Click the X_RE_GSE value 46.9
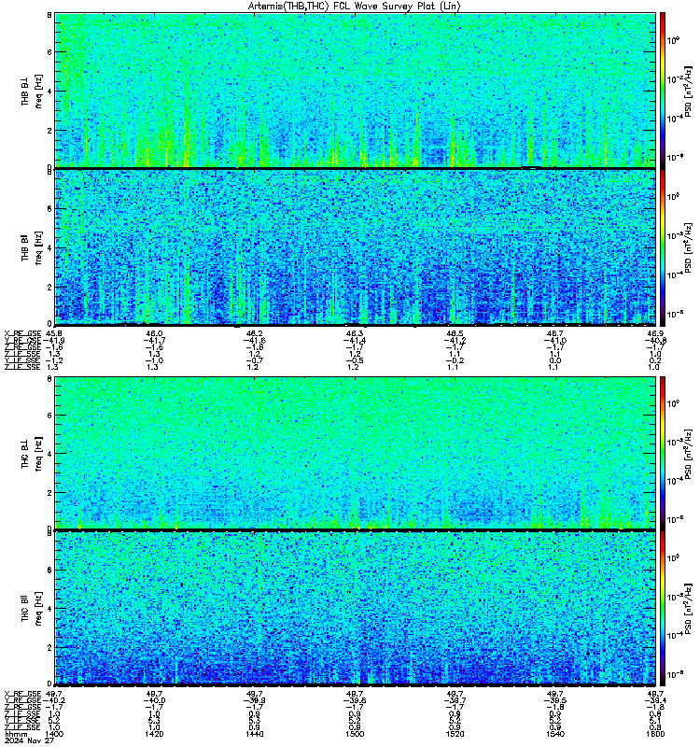 (x=655, y=333)
